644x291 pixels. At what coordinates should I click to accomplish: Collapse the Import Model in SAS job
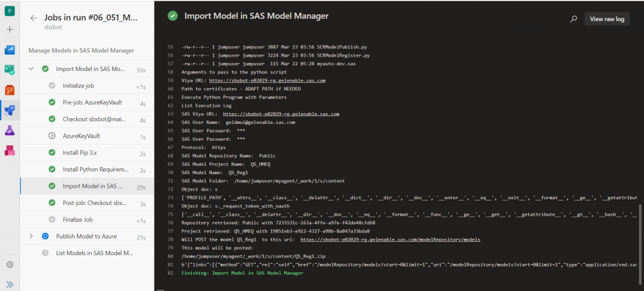(31, 69)
